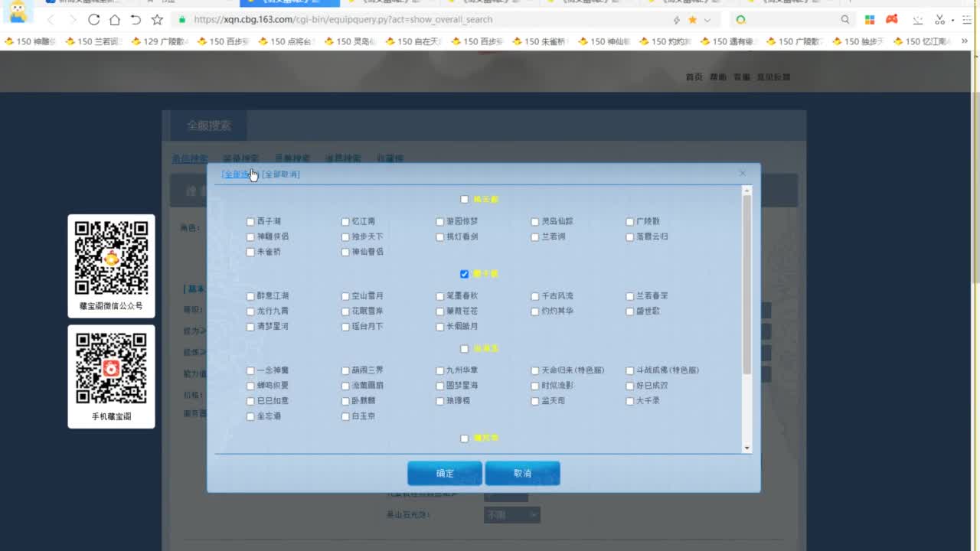This screenshot has height=551, width=980.
Task: Open 帮助 in the top navigation
Action: [x=717, y=77]
